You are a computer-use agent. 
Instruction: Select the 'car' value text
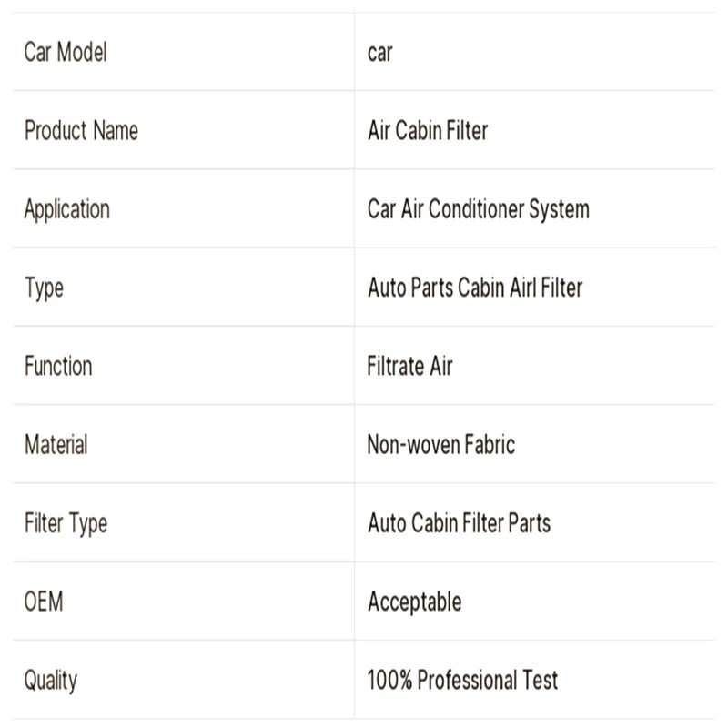coord(379,53)
